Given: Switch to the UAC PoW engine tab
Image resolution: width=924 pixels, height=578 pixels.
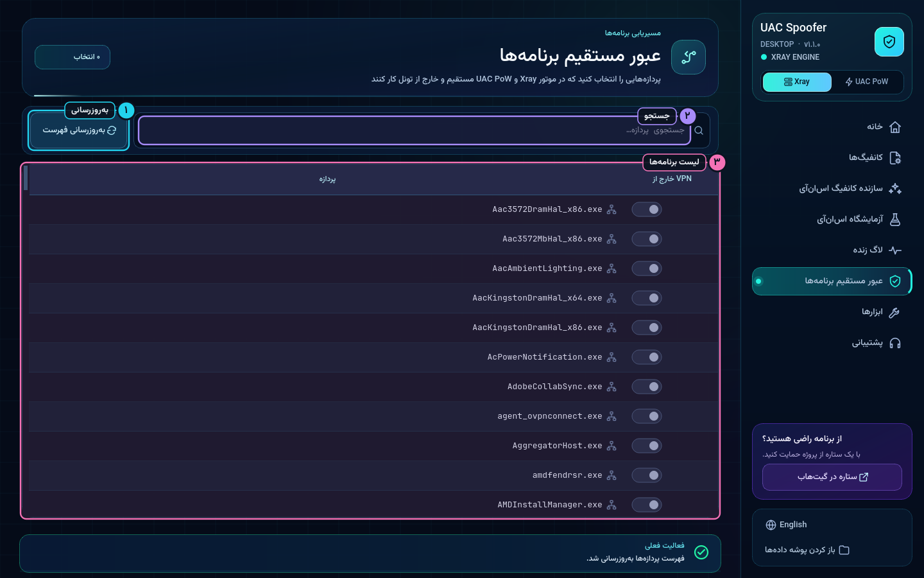Looking at the screenshot, I should (867, 82).
